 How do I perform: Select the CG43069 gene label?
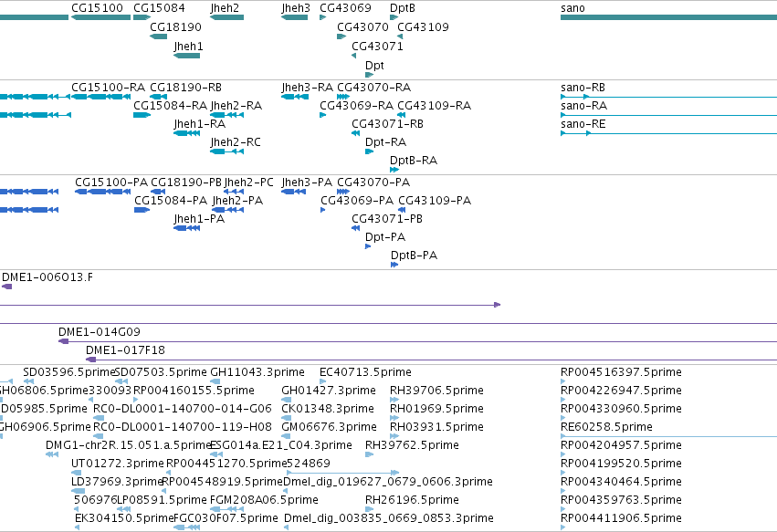pos(345,8)
